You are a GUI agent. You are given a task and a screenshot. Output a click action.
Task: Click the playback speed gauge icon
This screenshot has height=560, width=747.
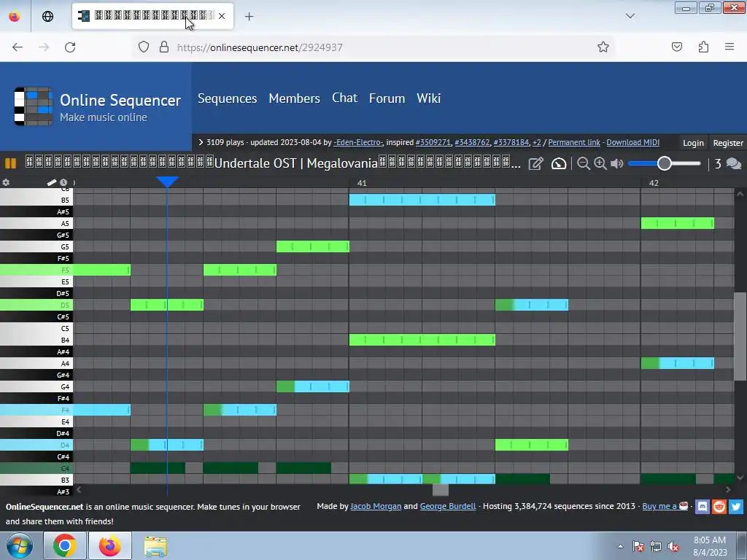pyautogui.click(x=559, y=164)
